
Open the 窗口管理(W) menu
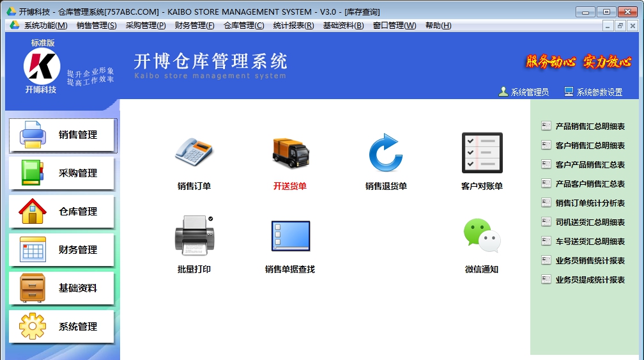pos(395,26)
